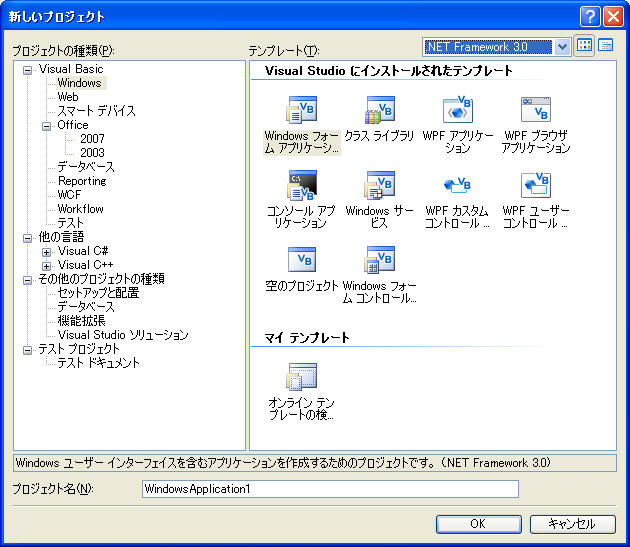Viewport: 630px width, 547px height.
Task: Select the クラス ライブラリ template icon
Action: coord(380,109)
